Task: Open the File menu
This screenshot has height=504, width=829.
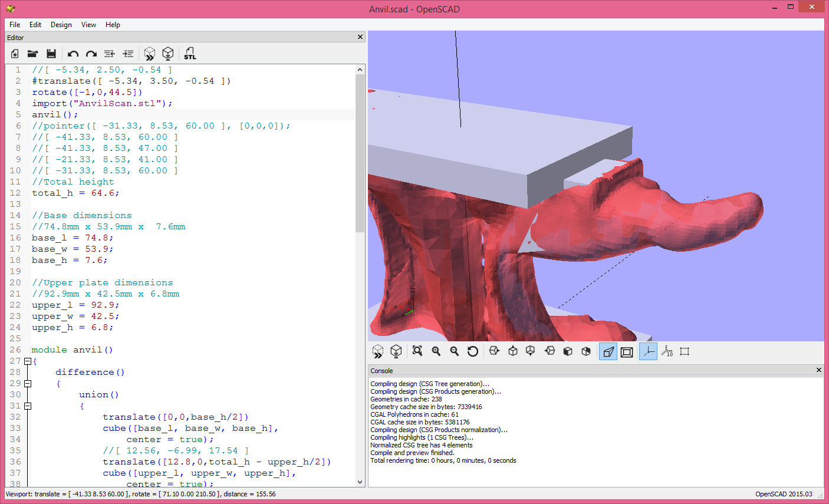Action: 15,25
